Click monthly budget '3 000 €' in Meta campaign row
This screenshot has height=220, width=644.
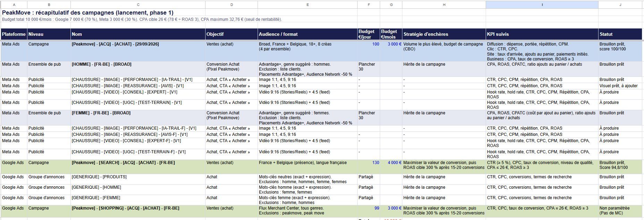pyautogui.click(x=394, y=44)
